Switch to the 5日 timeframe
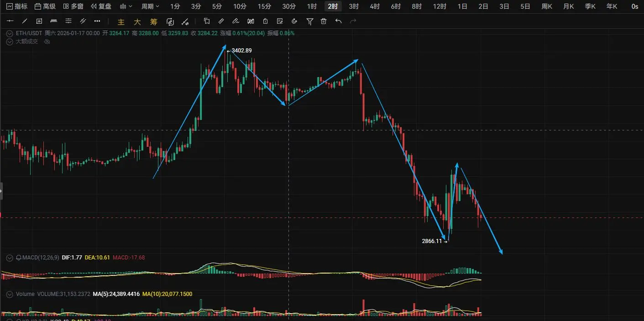 tap(525, 6)
